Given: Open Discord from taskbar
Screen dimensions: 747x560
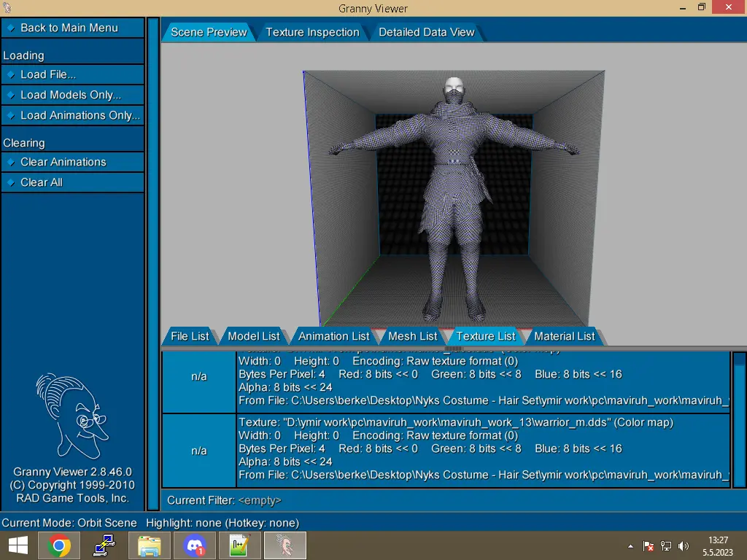Looking at the screenshot, I should (x=194, y=545).
